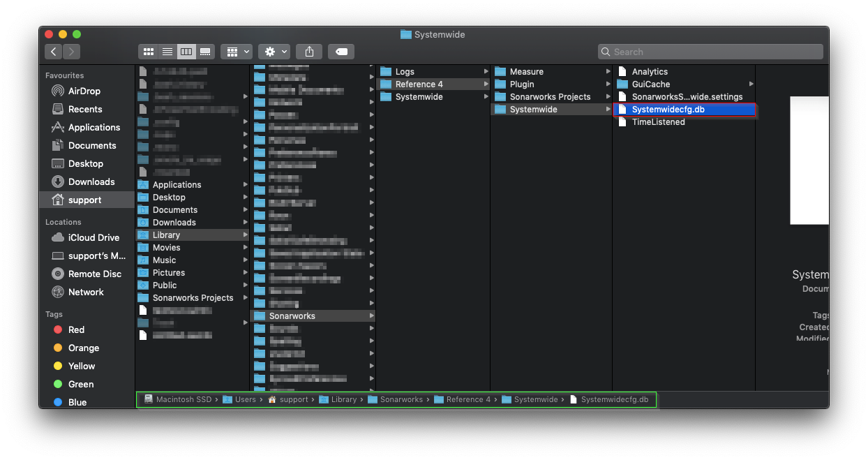Open the Share menu in the toolbar
Screen dimensions: 868x460
point(309,52)
